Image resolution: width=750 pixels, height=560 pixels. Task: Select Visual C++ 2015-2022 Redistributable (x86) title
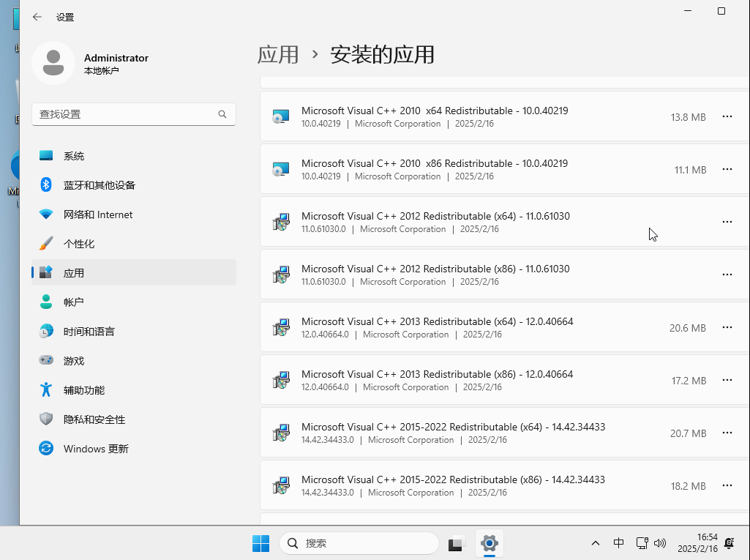point(453,479)
